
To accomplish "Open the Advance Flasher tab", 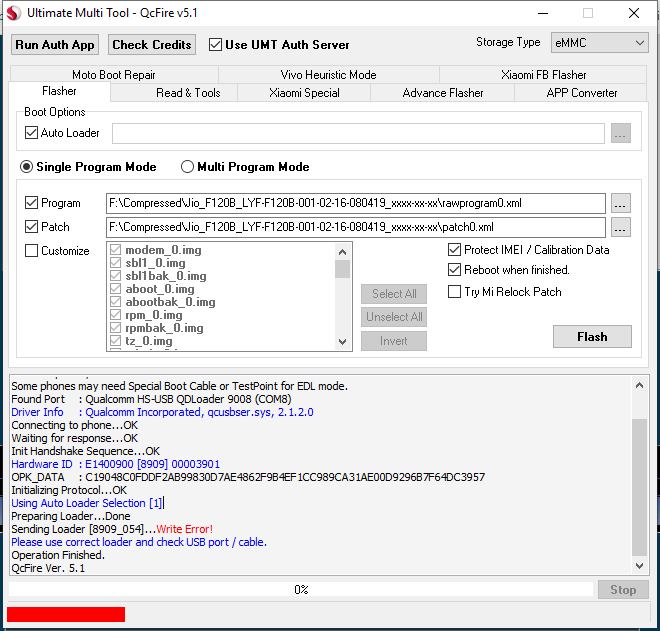I will tap(442, 93).
